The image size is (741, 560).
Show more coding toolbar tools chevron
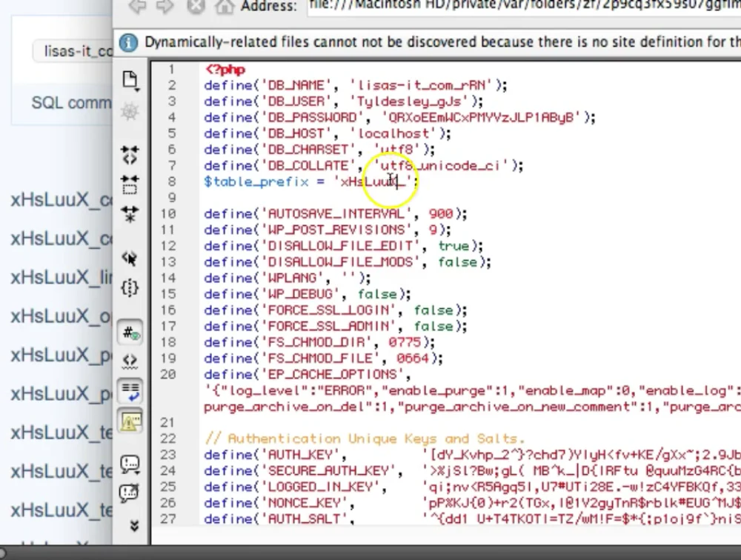(134, 526)
